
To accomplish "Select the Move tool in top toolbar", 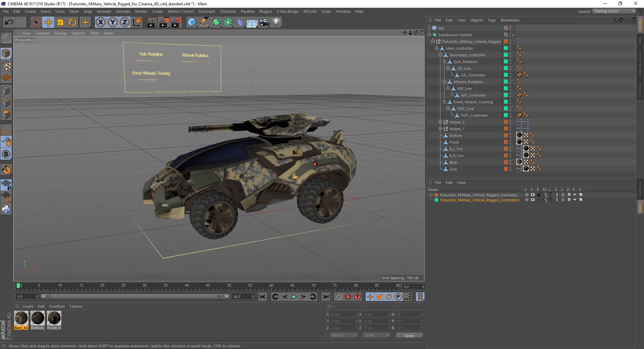I will click(48, 22).
